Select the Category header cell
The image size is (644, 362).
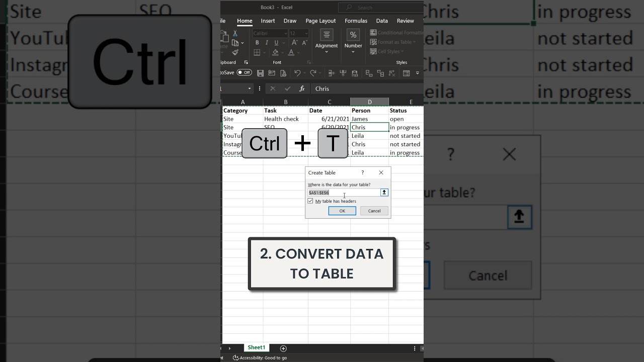[x=243, y=111]
